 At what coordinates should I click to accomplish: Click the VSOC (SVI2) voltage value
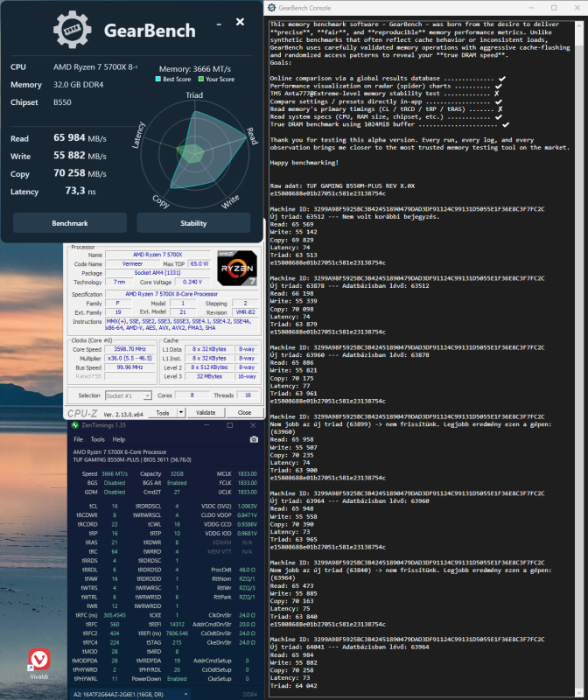247,507
